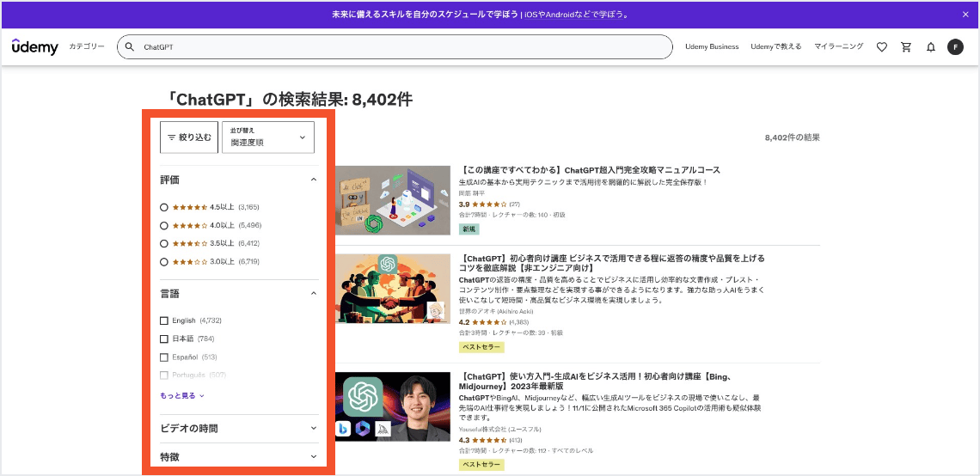Check the 日本語 language checkbox
The height and width of the screenshot is (476, 980).
pos(164,339)
